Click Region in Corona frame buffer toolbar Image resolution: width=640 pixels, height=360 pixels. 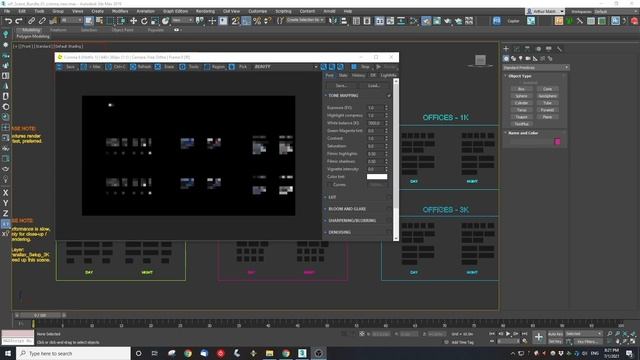tap(215, 67)
